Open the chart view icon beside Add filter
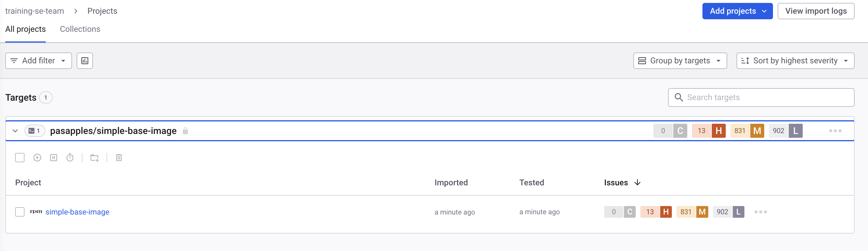Screen dimensions: 868x251 [85, 61]
